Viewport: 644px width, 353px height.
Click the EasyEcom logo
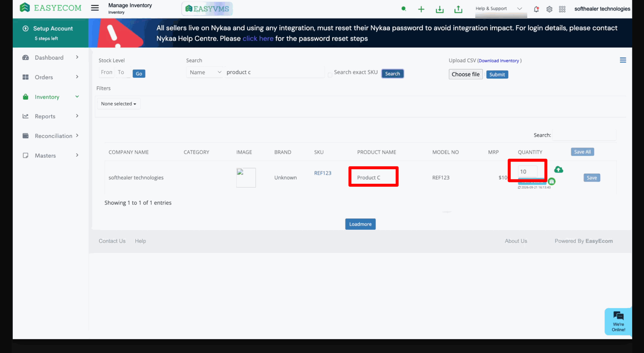tap(51, 8)
